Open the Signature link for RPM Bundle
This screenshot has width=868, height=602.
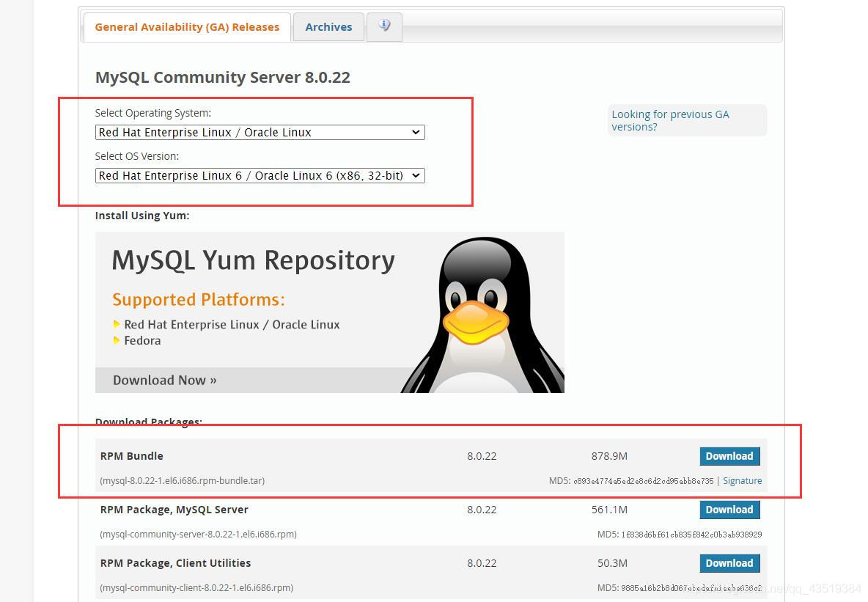click(x=742, y=480)
